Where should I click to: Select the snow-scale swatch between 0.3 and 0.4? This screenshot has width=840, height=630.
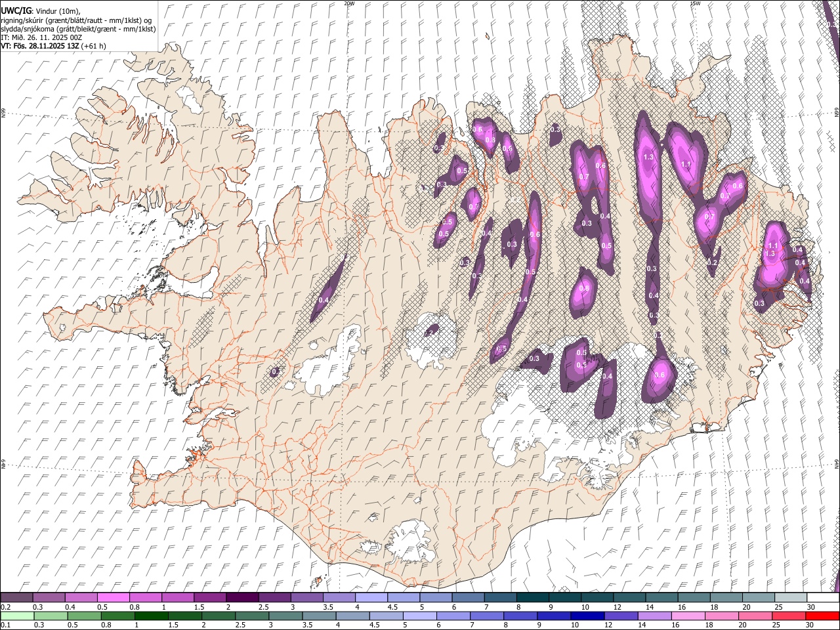click(49, 597)
